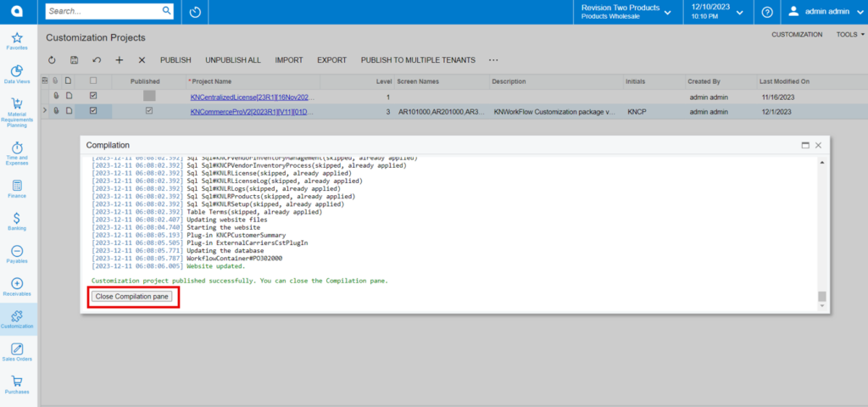Open the Customization workspace
868x407 pixels.
[17, 320]
